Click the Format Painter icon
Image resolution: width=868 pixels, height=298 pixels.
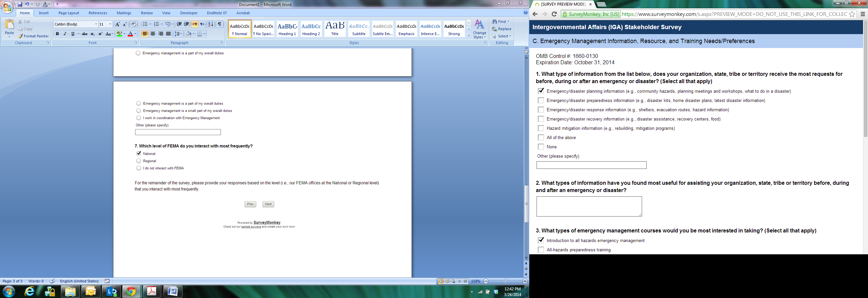[33, 36]
